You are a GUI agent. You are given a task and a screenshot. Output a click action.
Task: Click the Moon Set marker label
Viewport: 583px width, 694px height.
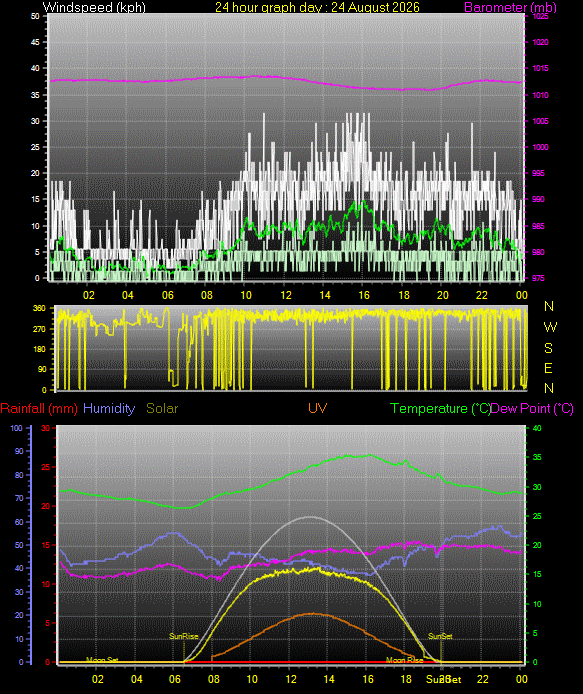pos(102,660)
